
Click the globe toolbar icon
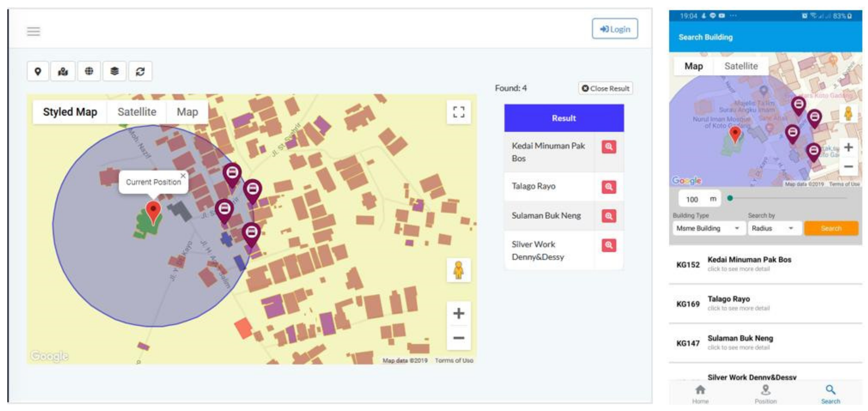point(89,71)
